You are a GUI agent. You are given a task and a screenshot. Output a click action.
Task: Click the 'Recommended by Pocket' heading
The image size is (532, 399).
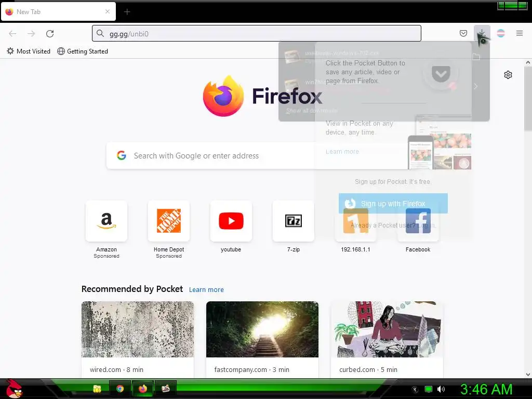(x=132, y=289)
